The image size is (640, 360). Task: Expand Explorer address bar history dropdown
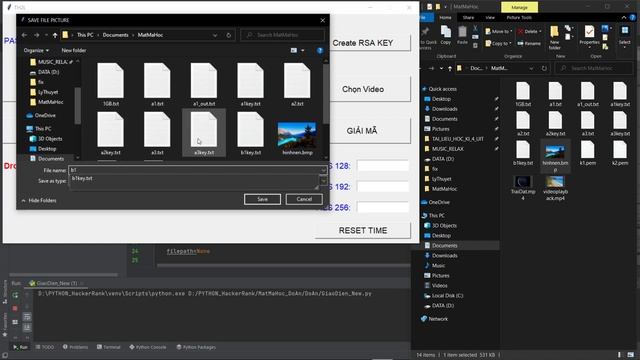tap(531, 68)
